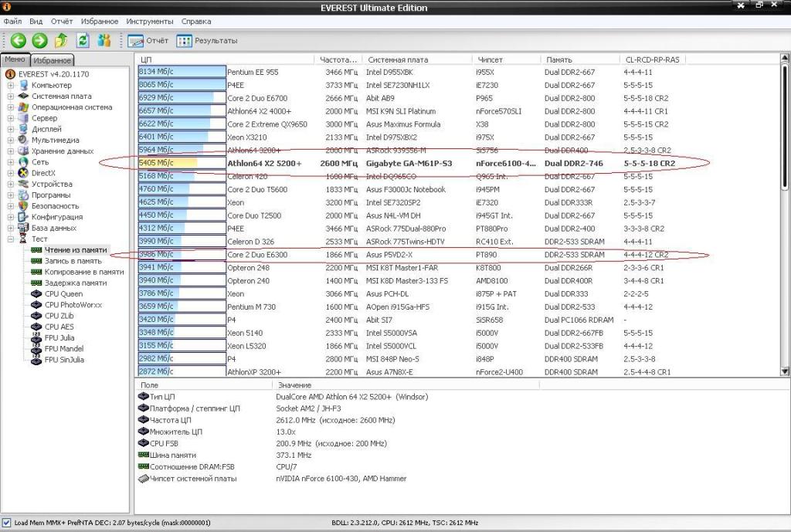This screenshot has height=532, width=791.
Task: Switch to the Меню tab
Action: (x=15, y=59)
